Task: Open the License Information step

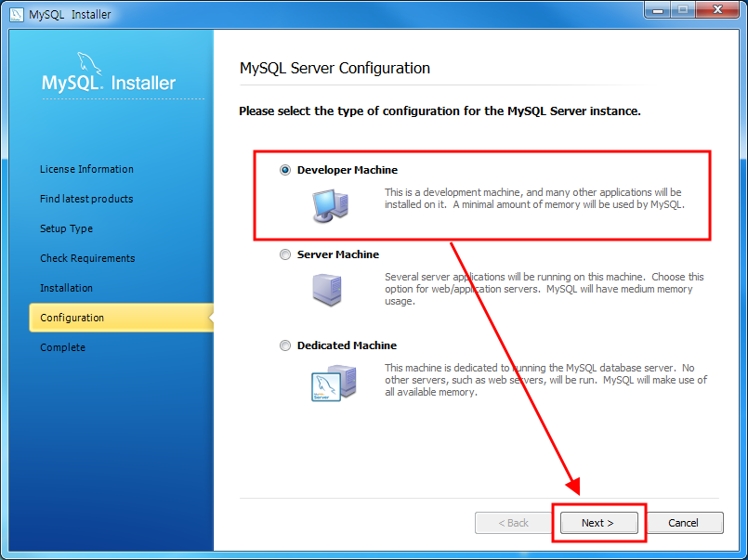Action: click(x=86, y=169)
